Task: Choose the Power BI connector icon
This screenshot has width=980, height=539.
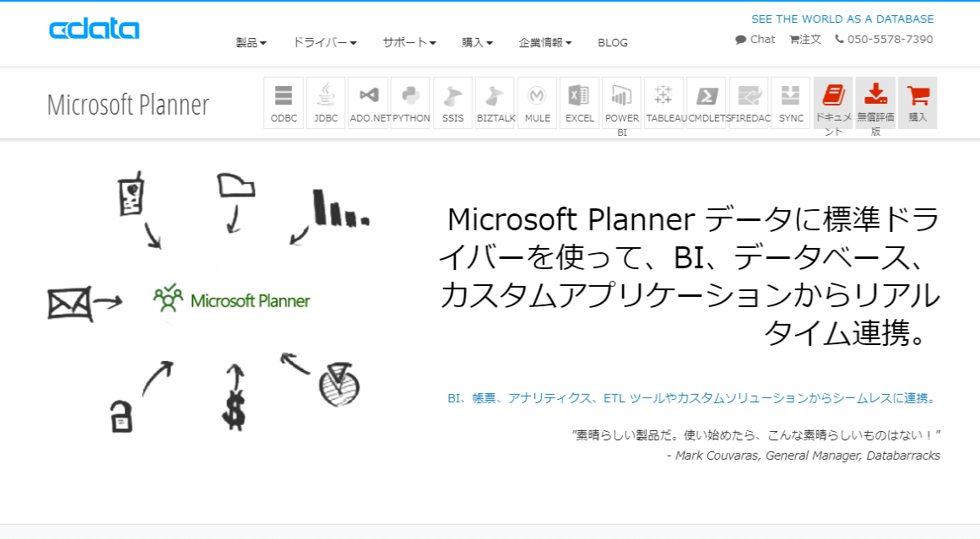Action: tap(622, 103)
